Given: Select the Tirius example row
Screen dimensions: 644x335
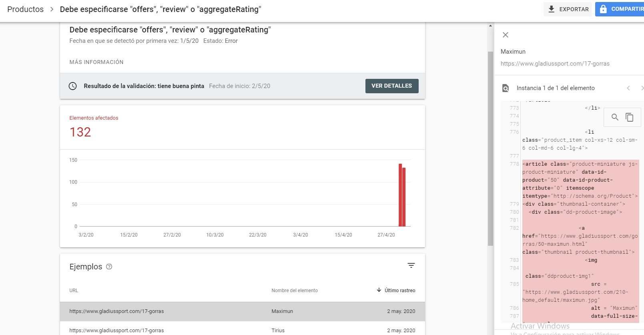Looking at the screenshot, I should pyautogui.click(x=243, y=330).
